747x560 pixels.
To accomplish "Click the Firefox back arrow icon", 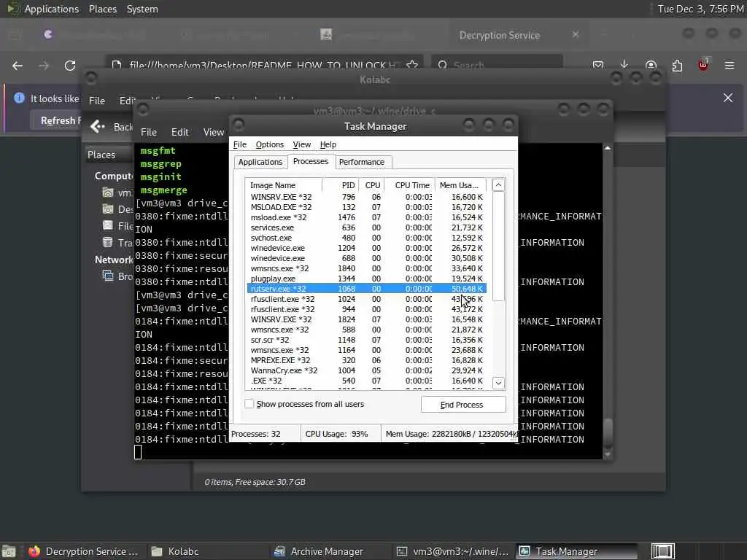I will point(18,66).
